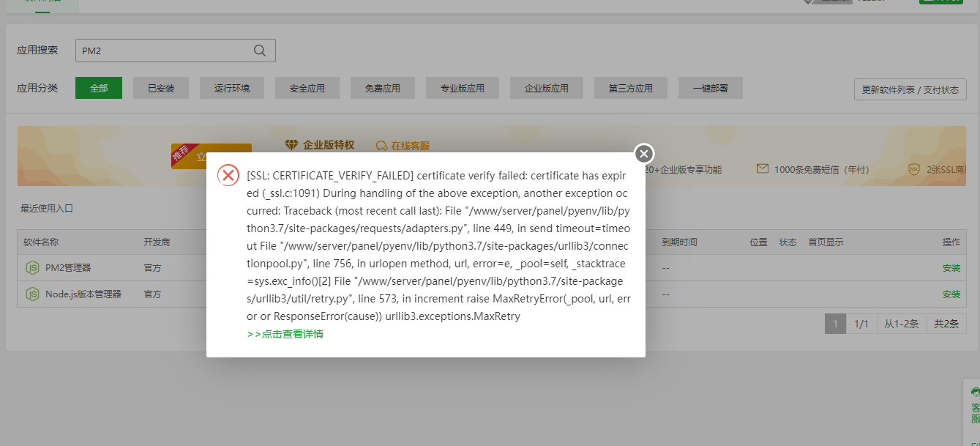The width and height of the screenshot is (980, 446).
Task: Click the PM2管理器 name text
Action: (68, 268)
